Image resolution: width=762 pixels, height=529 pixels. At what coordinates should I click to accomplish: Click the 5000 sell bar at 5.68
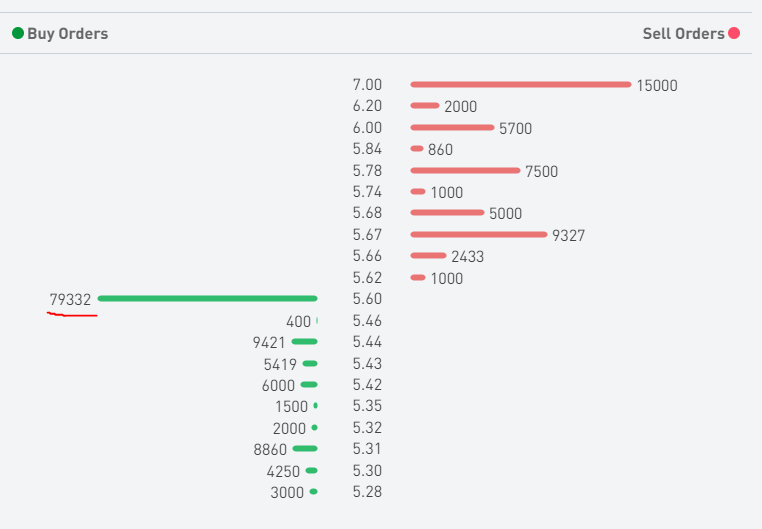click(x=447, y=213)
